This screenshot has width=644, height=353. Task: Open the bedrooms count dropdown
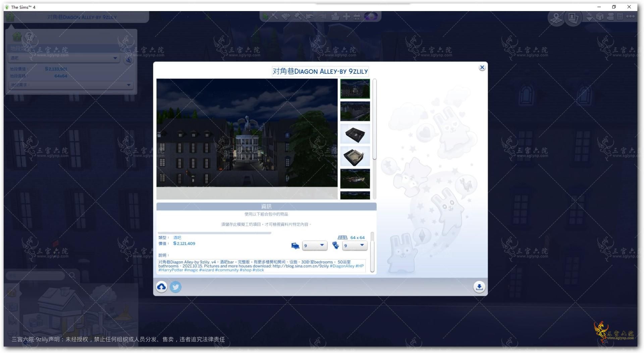point(314,245)
